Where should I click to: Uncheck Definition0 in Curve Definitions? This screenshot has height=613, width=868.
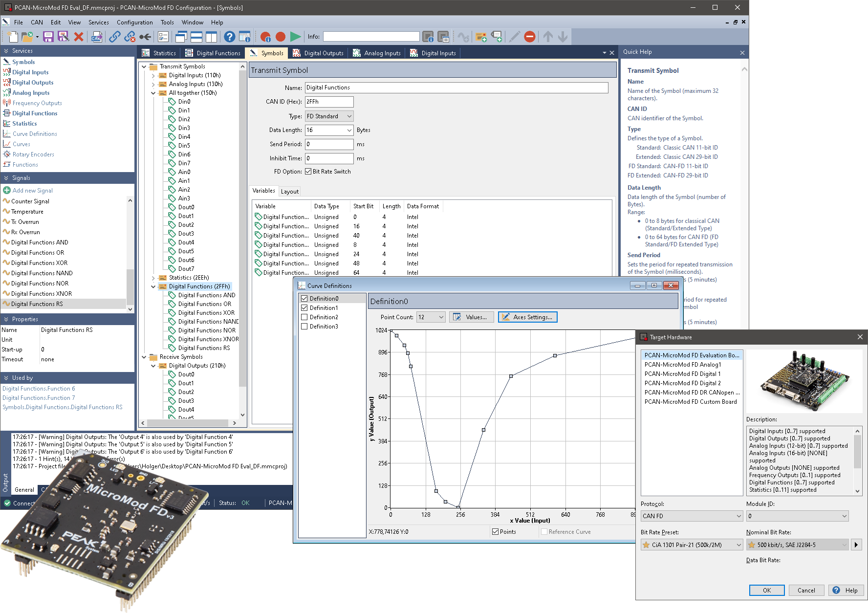coord(304,298)
